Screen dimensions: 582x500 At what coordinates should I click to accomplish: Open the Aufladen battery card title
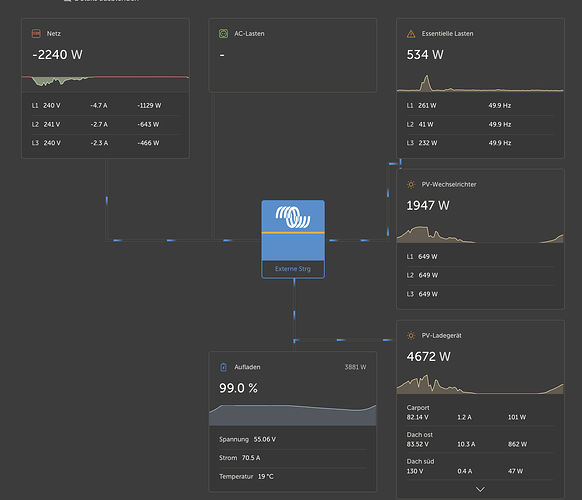point(247,367)
